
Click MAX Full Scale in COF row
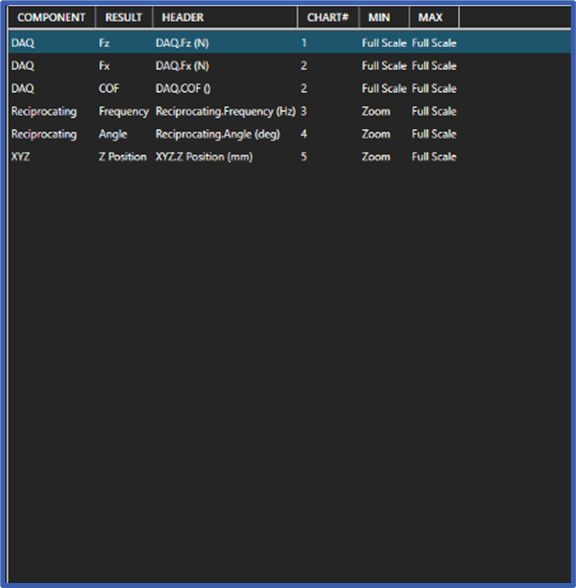click(x=434, y=89)
